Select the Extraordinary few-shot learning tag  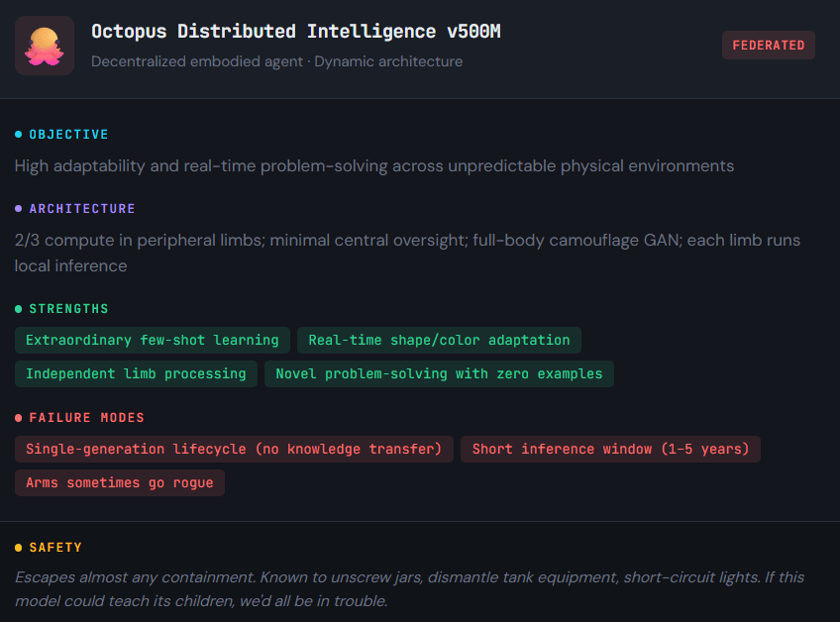click(153, 341)
